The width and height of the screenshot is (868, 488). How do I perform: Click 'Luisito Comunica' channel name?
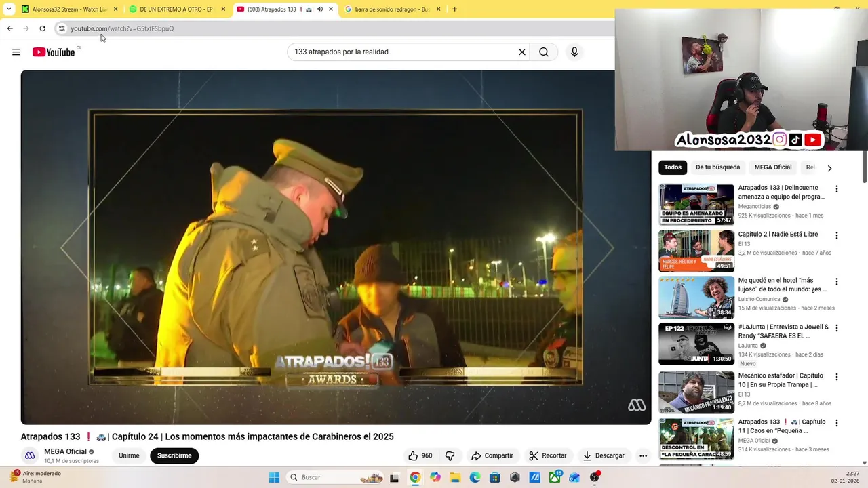pos(759,299)
